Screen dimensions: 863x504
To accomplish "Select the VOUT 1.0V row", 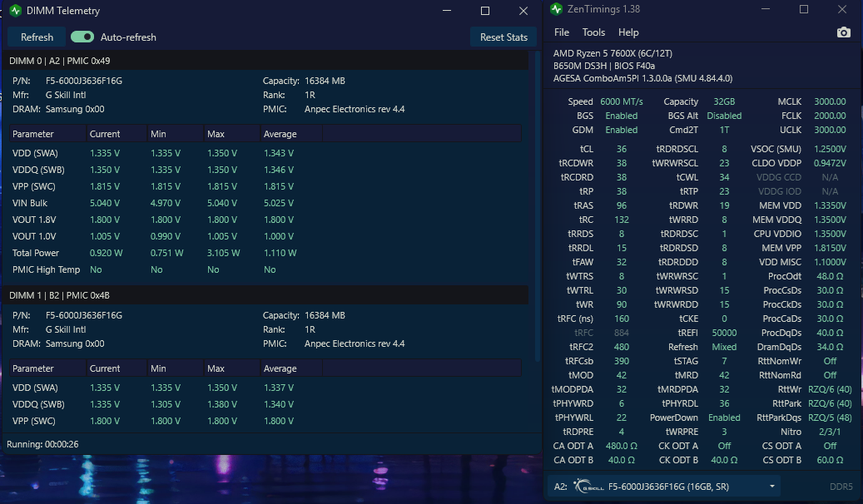I will coord(265,236).
